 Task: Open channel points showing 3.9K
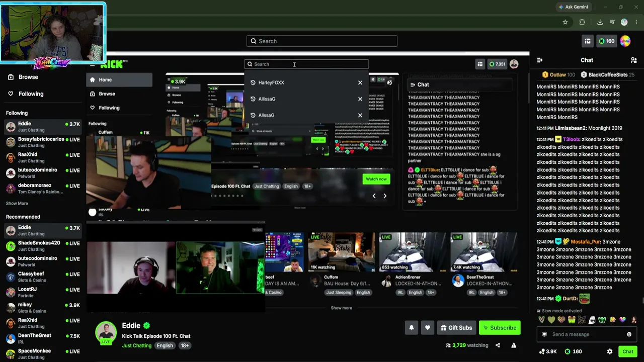tap(547, 351)
